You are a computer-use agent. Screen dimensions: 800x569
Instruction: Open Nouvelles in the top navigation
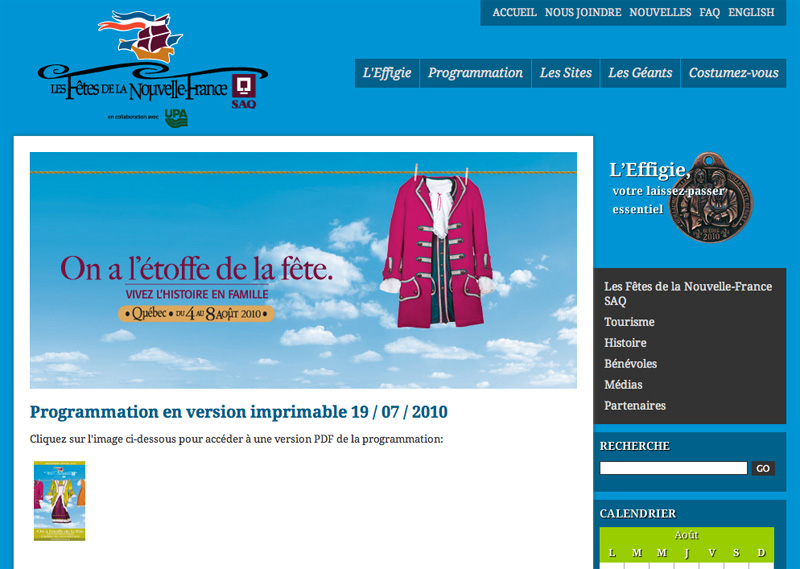click(660, 13)
